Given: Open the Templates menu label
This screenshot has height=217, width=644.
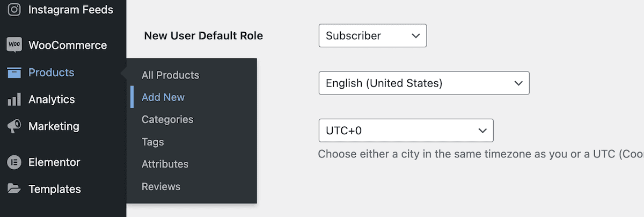Looking at the screenshot, I should [x=55, y=189].
